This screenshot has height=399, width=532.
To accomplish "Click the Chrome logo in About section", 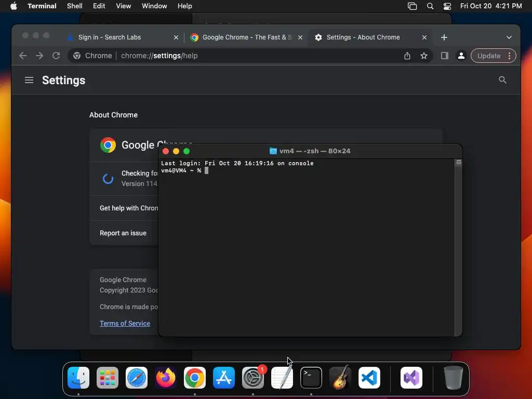I will click(x=108, y=145).
